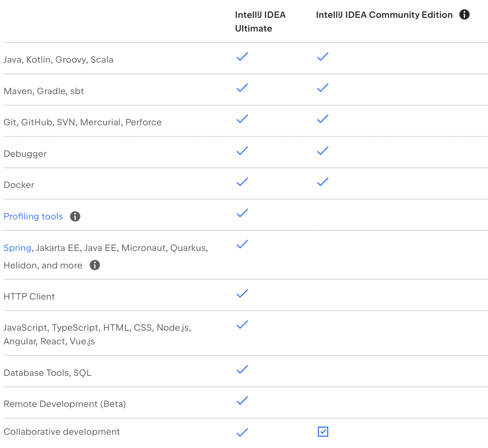The width and height of the screenshot is (488, 448).
Task: Click the Database Tools, SQL label
Action: 48,373
